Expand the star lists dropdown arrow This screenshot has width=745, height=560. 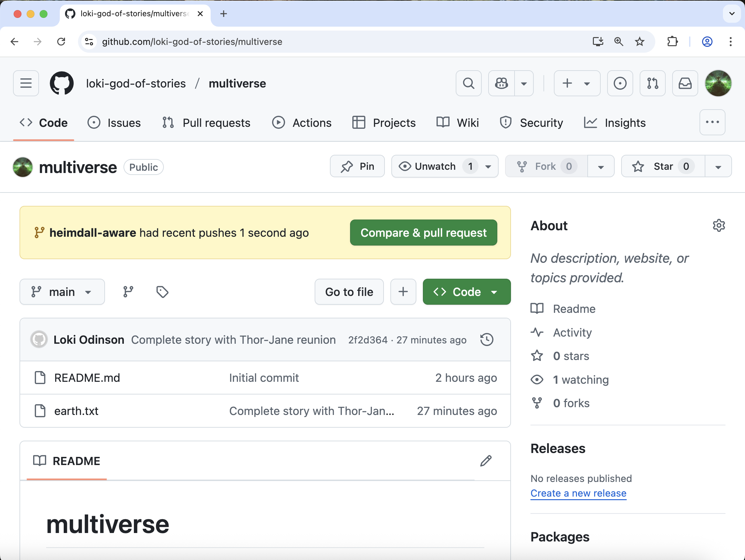click(x=718, y=167)
